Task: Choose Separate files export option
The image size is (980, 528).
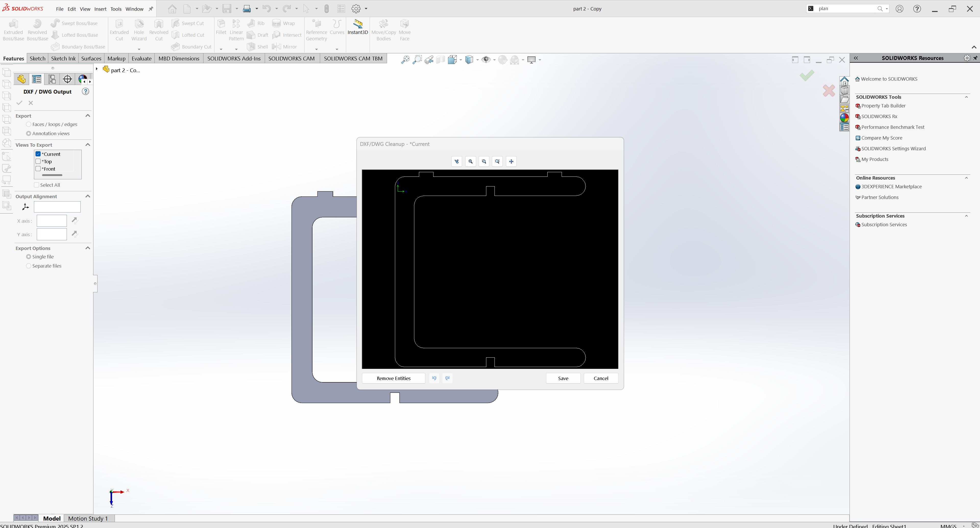Action: coord(29,266)
